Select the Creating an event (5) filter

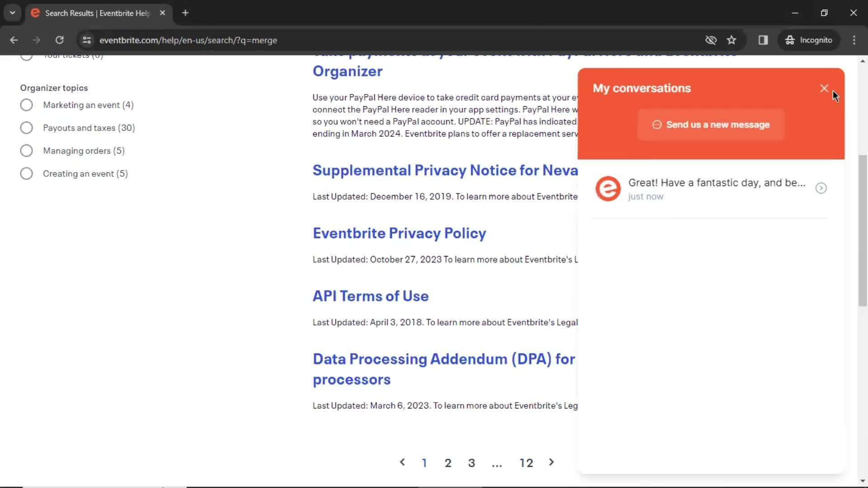click(x=26, y=174)
